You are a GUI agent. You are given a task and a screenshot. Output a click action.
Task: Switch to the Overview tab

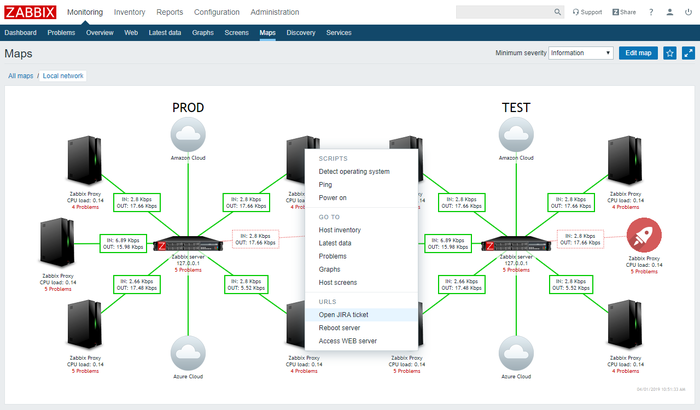click(100, 33)
